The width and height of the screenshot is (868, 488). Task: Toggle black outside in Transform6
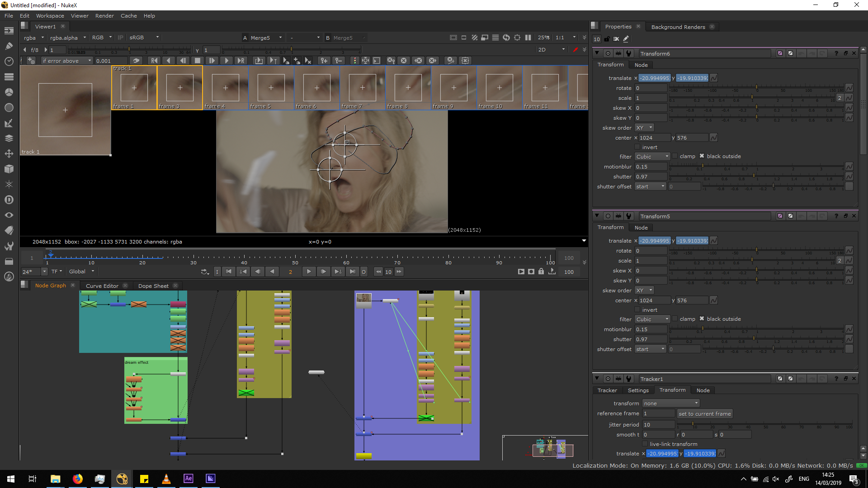click(x=702, y=156)
